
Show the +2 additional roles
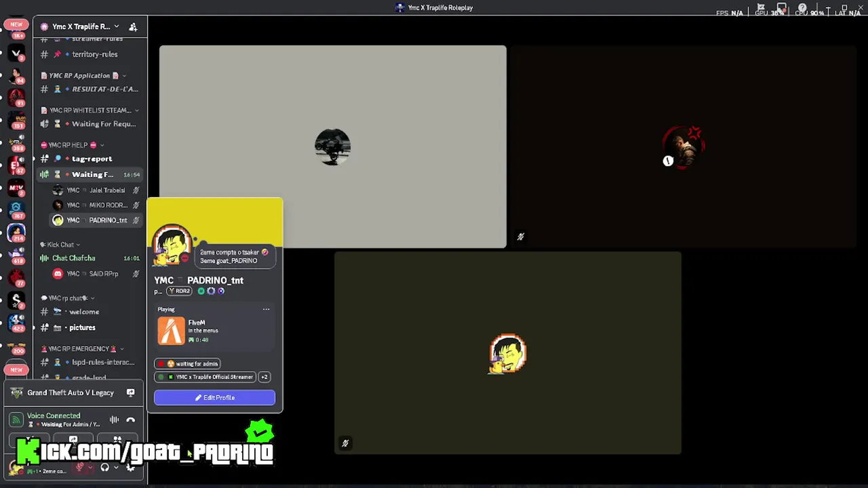click(x=264, y=377)
